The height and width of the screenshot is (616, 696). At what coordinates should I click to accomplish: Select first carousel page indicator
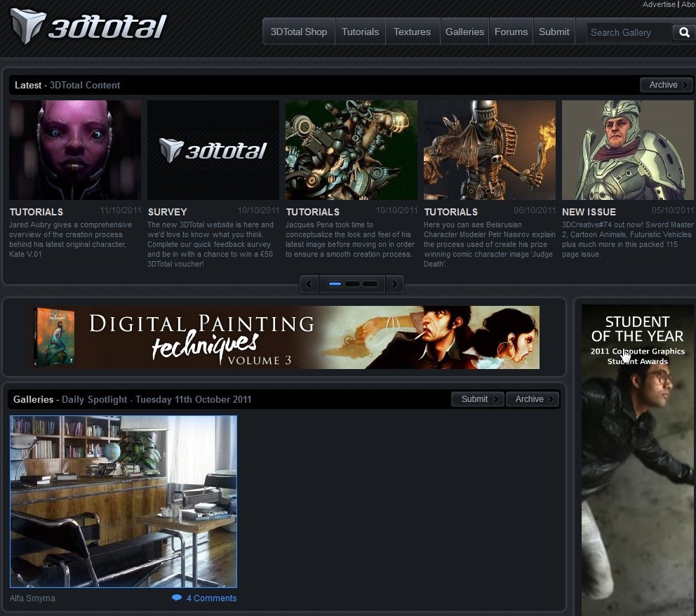[335, 284]
